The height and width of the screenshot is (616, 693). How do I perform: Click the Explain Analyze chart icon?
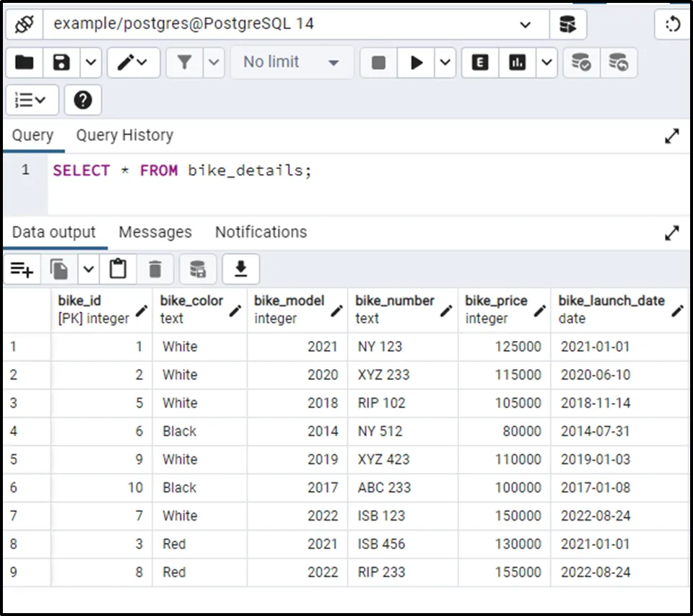517,63
